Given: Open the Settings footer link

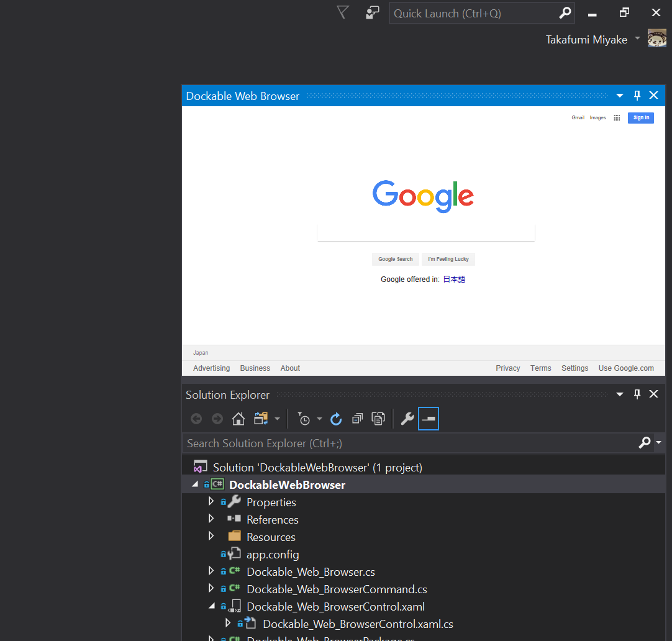Looking at the screenshot, I should [574, 368].
